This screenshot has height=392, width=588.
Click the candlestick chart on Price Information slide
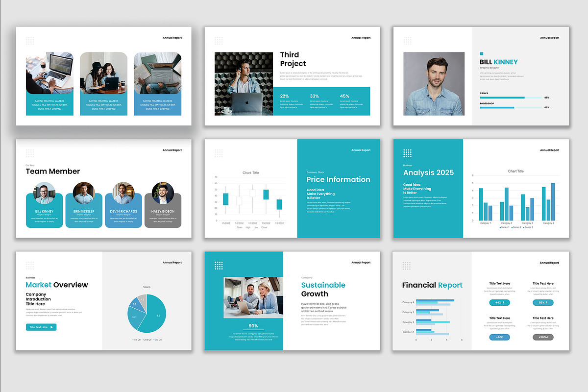point(250,199)
